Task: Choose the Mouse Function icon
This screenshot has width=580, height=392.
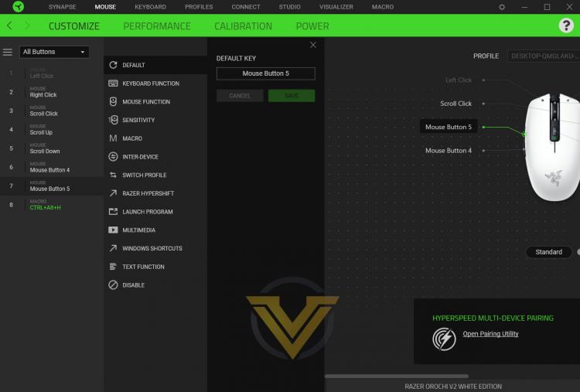Action: [x=113, y=102]
